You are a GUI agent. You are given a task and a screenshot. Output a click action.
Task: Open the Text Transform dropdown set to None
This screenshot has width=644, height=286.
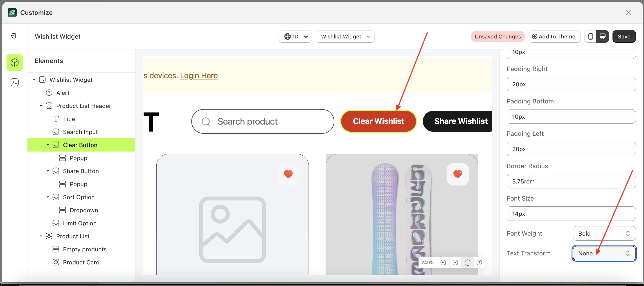tap(604, 253)
